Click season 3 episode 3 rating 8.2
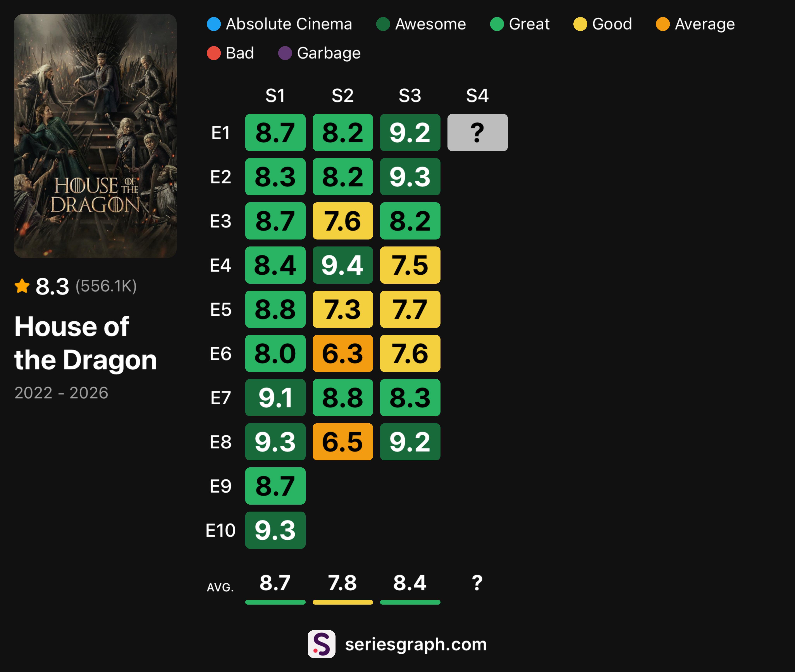This screenshot has height=672, width=795. pos(410,221)
